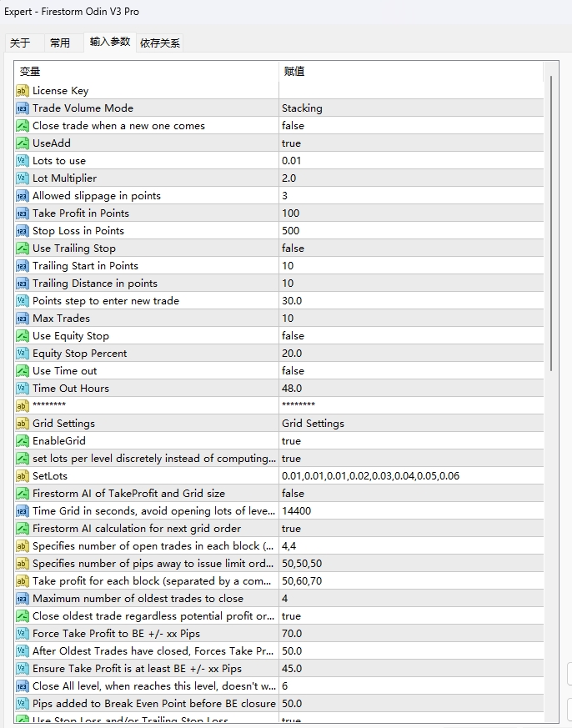Viewport: 572px width, 728px height.
Task: Click the 赋值 column header
Action: coord(411,72)
